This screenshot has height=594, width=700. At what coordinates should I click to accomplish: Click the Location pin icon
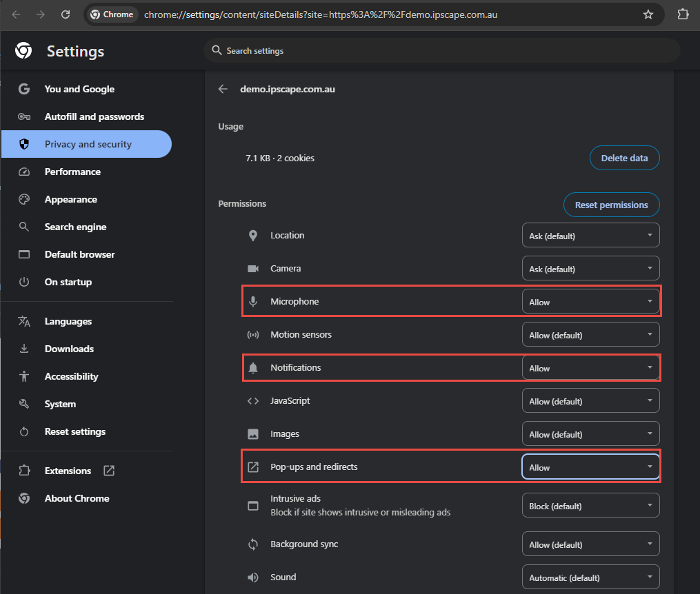click(253, 236)
